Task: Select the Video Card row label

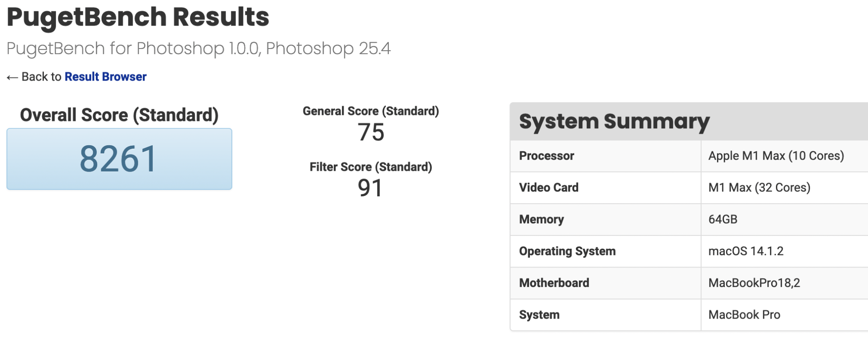Action: click(x=549, y=187)
